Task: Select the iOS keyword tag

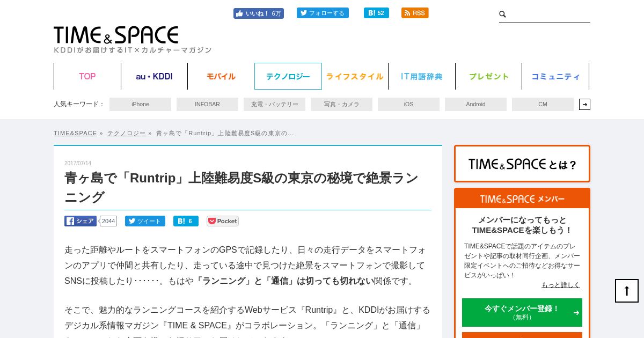Action: pyautogui.click(x=408, y=104)
